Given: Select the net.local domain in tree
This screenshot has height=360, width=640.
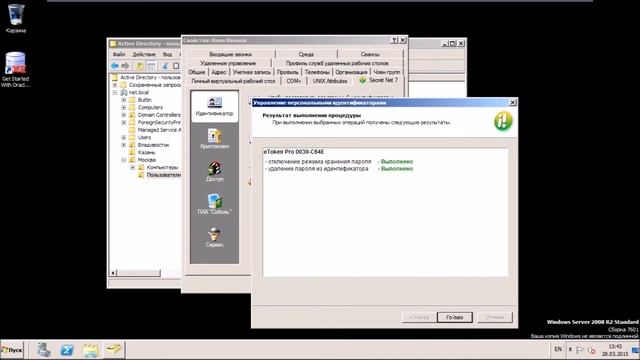Looking at the screenshot, I should tap(135, 93).
